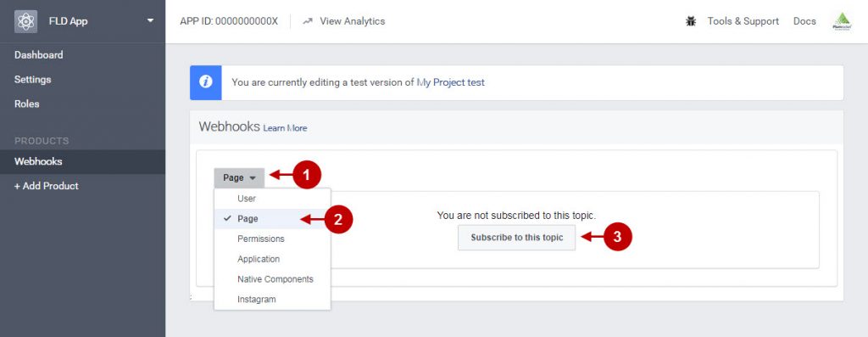Click Subscribe to this topic button
Image resolution: width=868 pixels, height=337 pixels.
516,237
